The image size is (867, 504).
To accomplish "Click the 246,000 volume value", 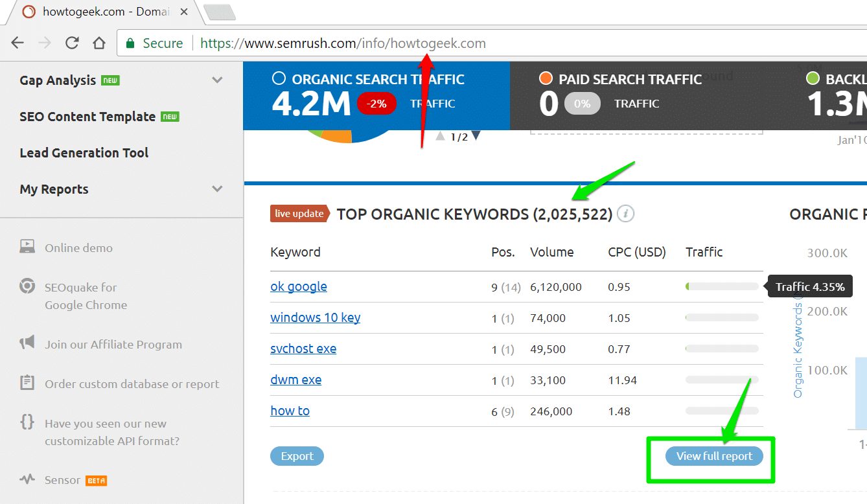I will [x=551, y=411].
